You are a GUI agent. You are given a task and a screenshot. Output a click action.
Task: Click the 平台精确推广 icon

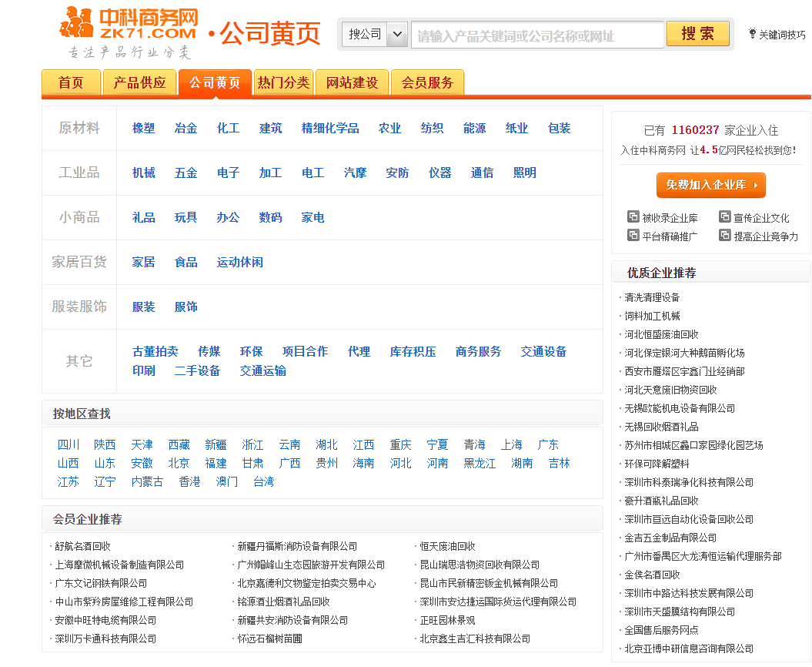coord(635,234)
